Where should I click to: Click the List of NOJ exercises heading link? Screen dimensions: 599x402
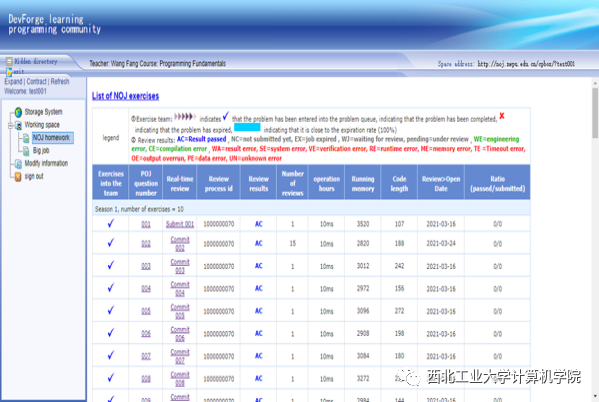pos(125,96)
